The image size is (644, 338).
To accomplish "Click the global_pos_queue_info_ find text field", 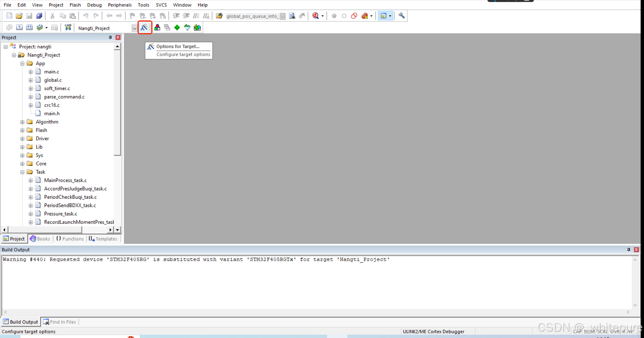I will tap(252, 16).
